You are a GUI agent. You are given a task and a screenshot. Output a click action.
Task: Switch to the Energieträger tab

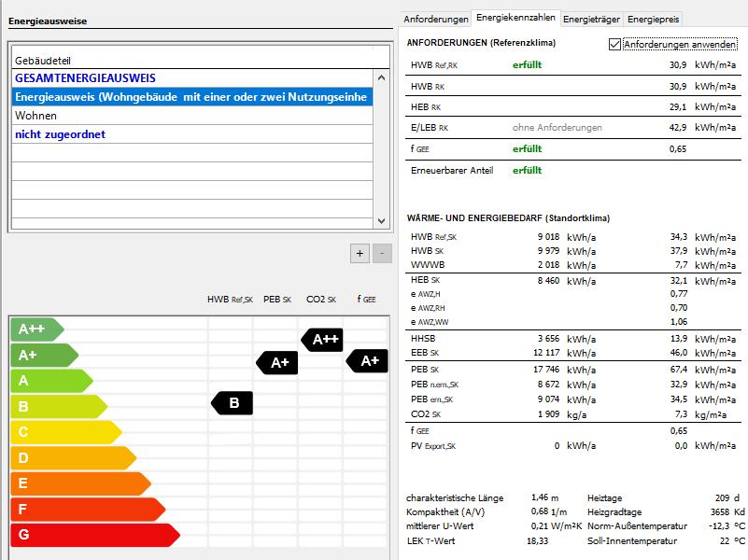[x=592, y=19]
